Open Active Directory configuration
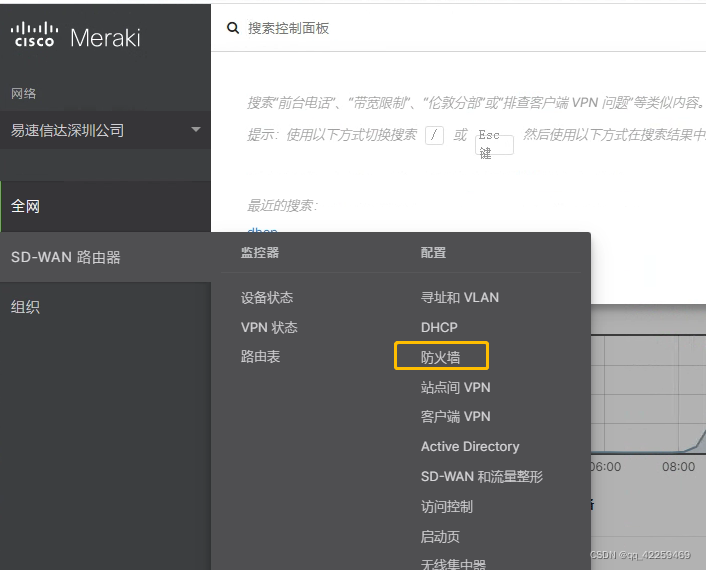This screenshot has height=570, width=706. click(x=470, y=447)
